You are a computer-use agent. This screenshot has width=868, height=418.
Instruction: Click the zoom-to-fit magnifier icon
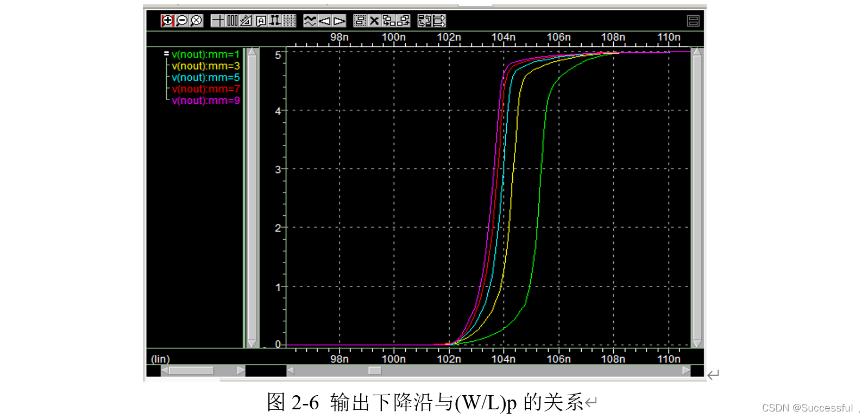click(x=196, y=21)
